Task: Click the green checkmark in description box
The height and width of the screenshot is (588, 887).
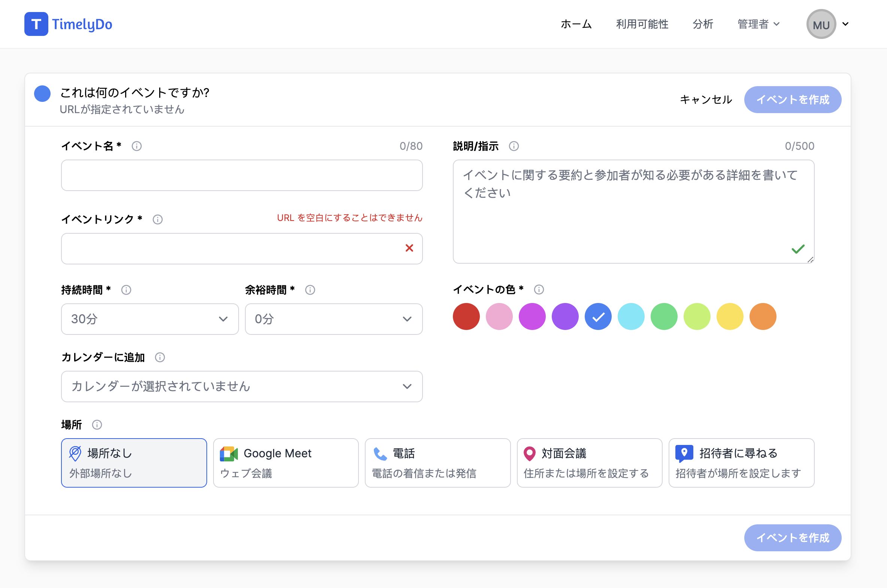Action: tap(798, 249)
